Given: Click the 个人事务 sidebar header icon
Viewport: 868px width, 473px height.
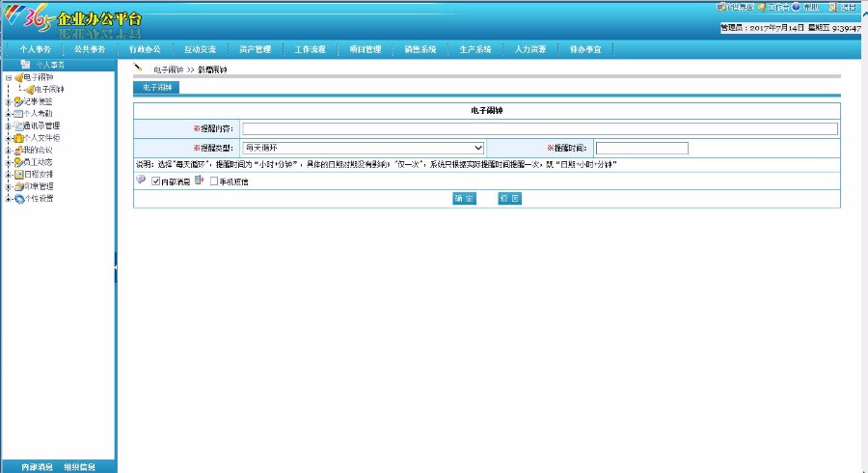Looking at the screenshot, I should pyautogui.click(x=25, y=65).
